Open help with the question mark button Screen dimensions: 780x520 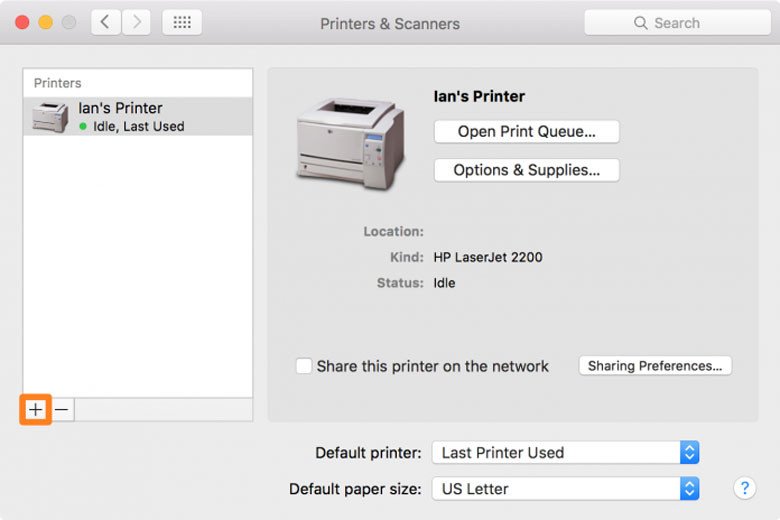click(744, 488)
